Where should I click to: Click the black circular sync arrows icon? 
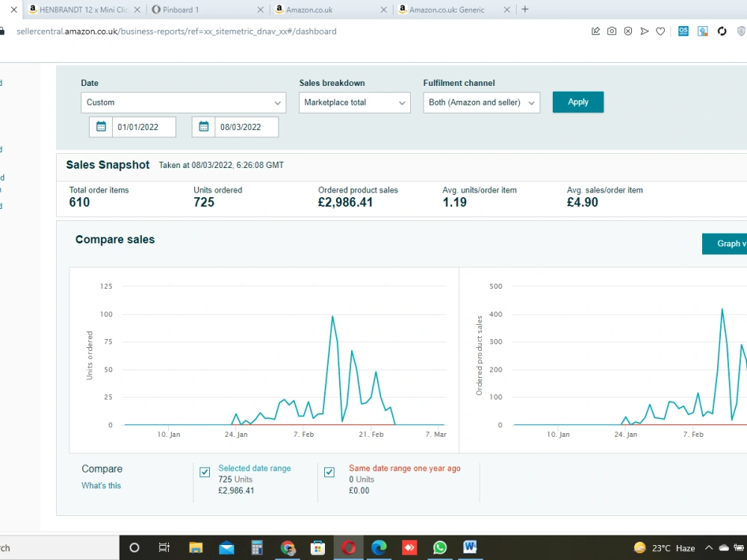pyautogui.click(x=722, y=31)
